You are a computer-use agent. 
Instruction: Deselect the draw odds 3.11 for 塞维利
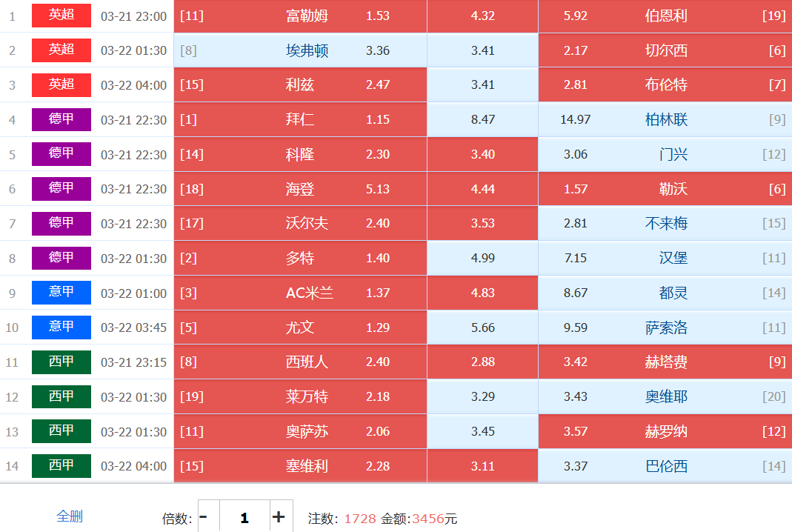[x=482, y=466]
